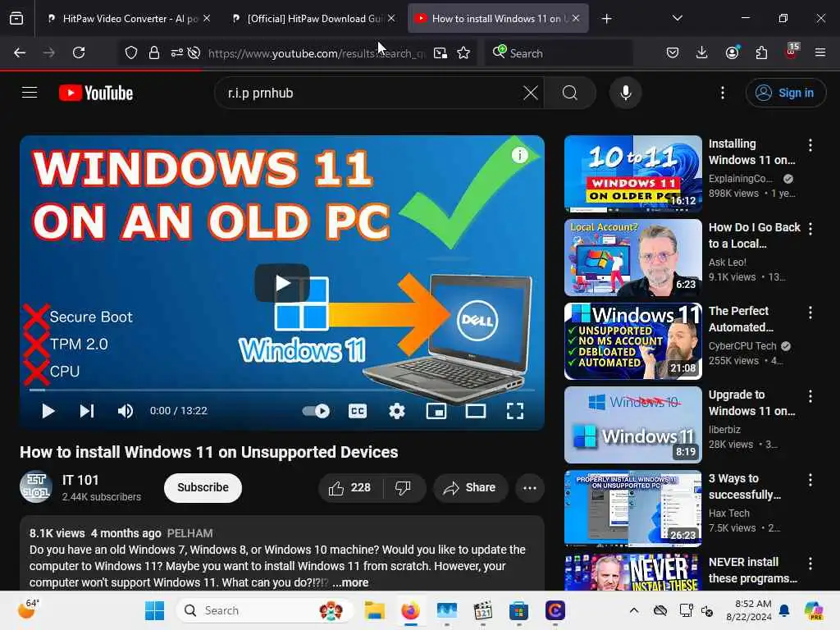Skip to the next video
Image resolution: width=840 pixels, height=630 pixels.
click(87, 411)
